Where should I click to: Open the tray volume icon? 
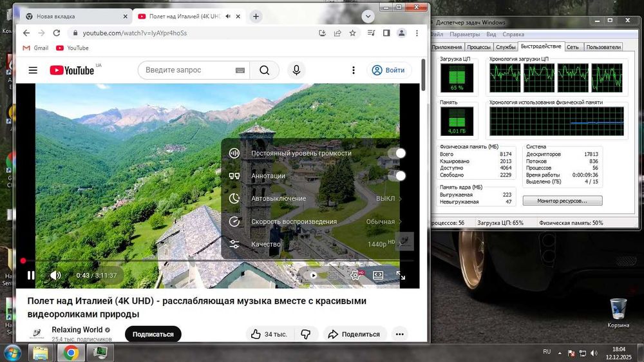click(x=594, y=353)
